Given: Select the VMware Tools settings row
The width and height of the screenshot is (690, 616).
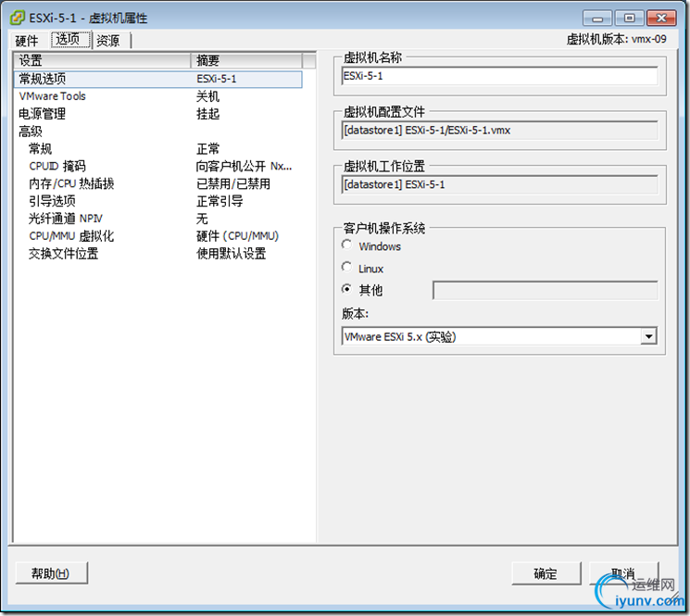Looking at the screenshot, I should pos(158,96).
